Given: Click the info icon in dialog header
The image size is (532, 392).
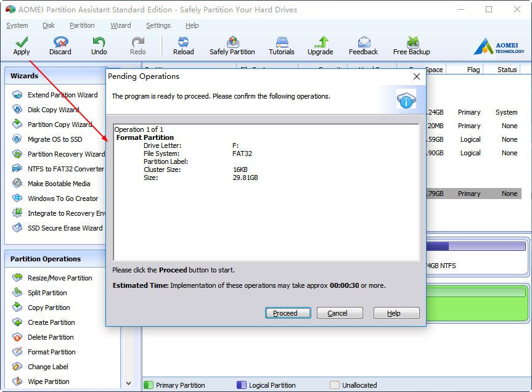Looking at the screenshot, I should point(406,99).
